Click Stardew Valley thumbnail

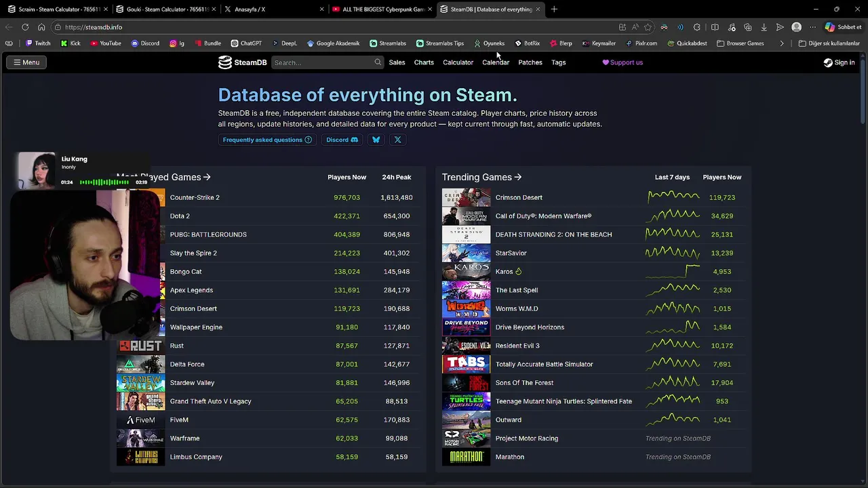click(x=140, y=382)
